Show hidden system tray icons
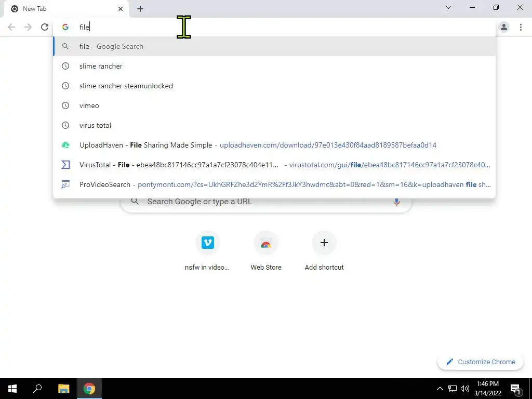The width and height of the screenshot is (532, 399). click(x=440, y=389)
